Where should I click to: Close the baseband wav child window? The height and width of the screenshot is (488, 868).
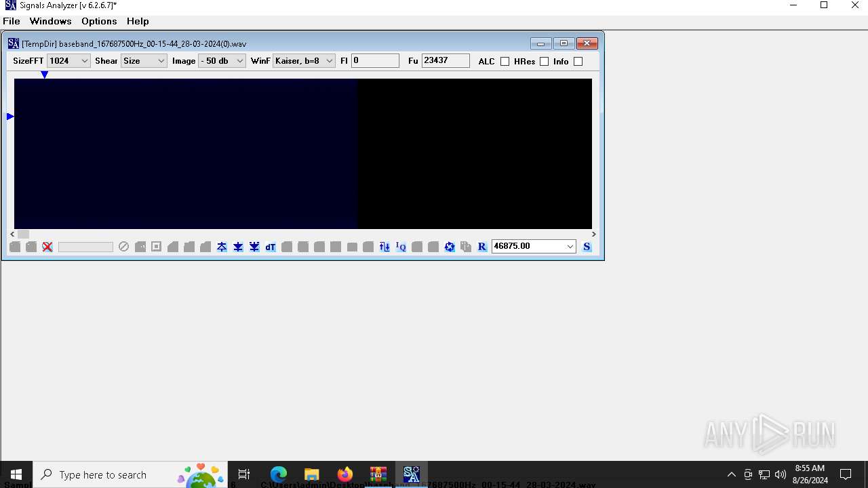pyautogui.click(x=587, y=43)
